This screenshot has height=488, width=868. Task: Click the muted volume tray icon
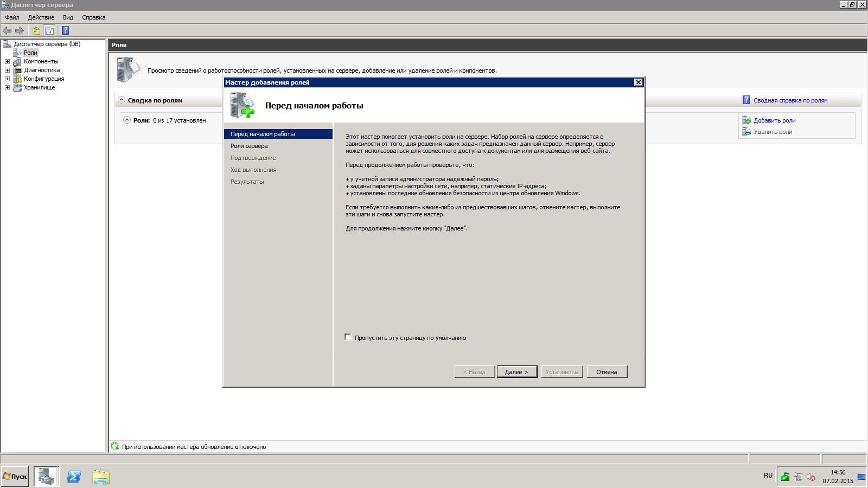811,477
